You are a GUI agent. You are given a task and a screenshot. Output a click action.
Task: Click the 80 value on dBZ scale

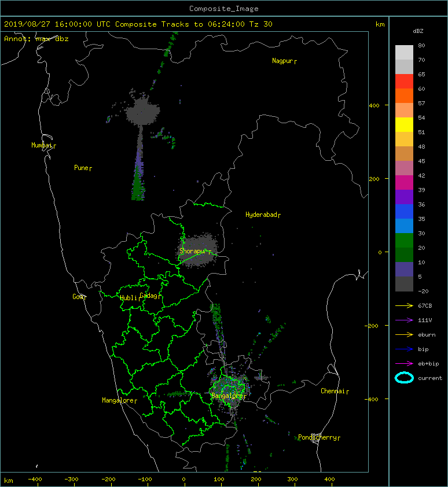pyautogui.click(x=421, y=45)
